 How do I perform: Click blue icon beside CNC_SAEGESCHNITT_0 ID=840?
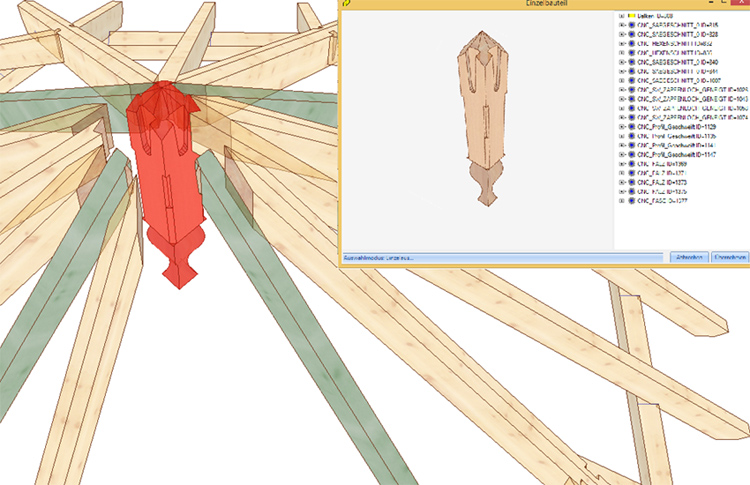[630, 62]
